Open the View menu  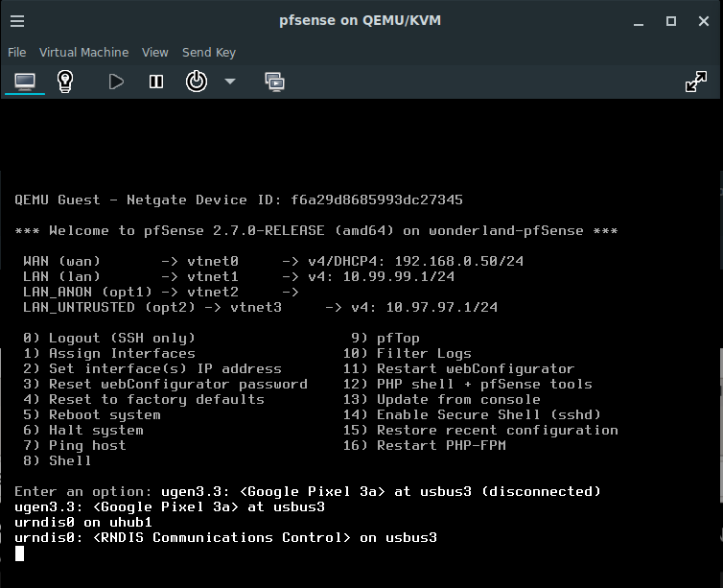coord(155,53)
